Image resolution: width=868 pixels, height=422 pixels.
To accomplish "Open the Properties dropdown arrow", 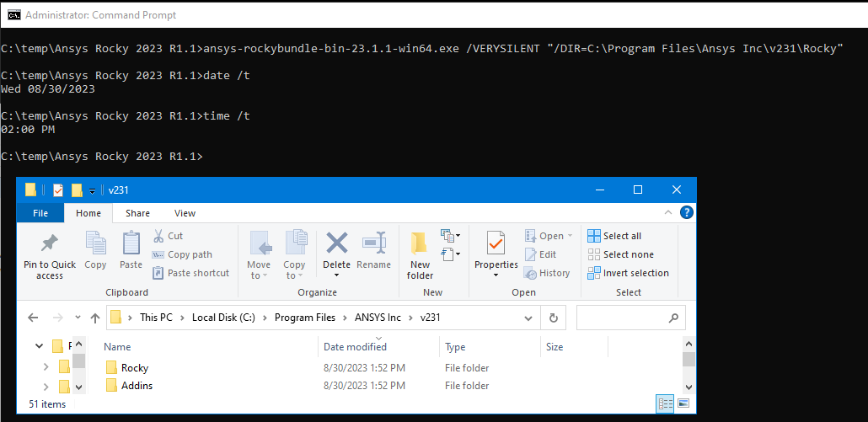I will [496, 275].
